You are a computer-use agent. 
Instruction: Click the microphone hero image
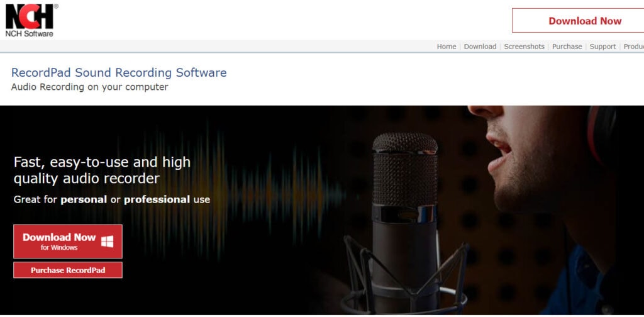coord(322,210)
